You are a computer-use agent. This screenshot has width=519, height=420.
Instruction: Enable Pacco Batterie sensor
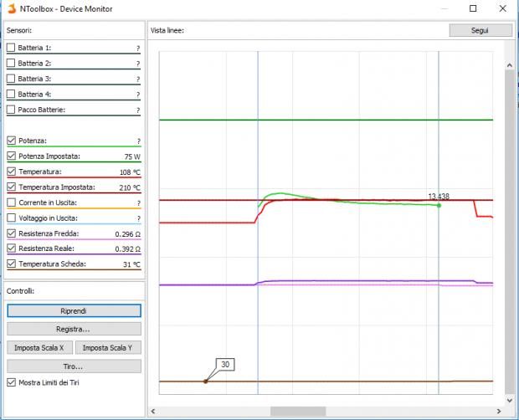11,110
